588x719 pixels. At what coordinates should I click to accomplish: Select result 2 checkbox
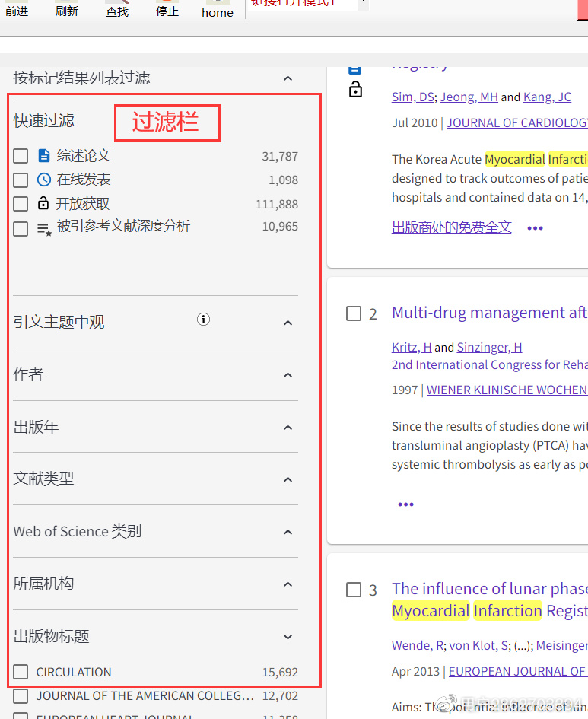click(x=354, y=313)
